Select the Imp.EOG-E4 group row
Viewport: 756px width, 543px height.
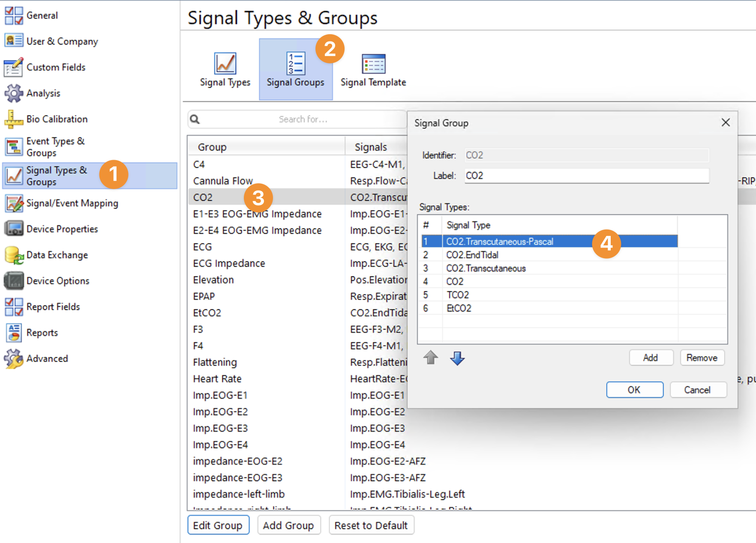pos(266,445)
